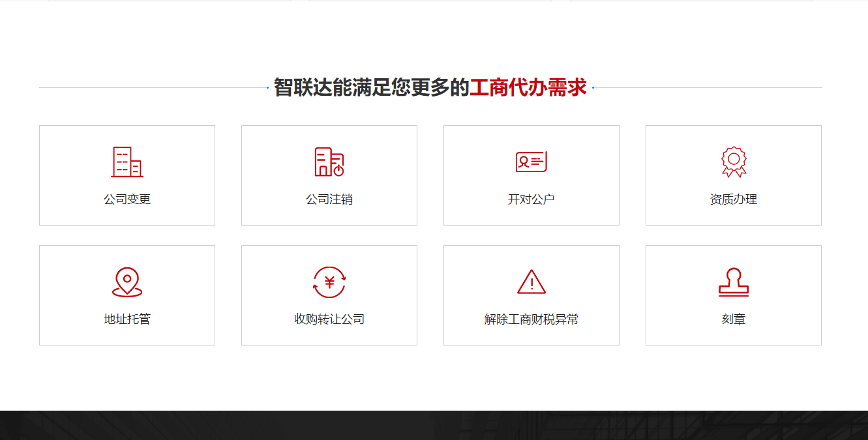
Task: Click the location pin icon for 地址托管
Action: pos(127,282)
